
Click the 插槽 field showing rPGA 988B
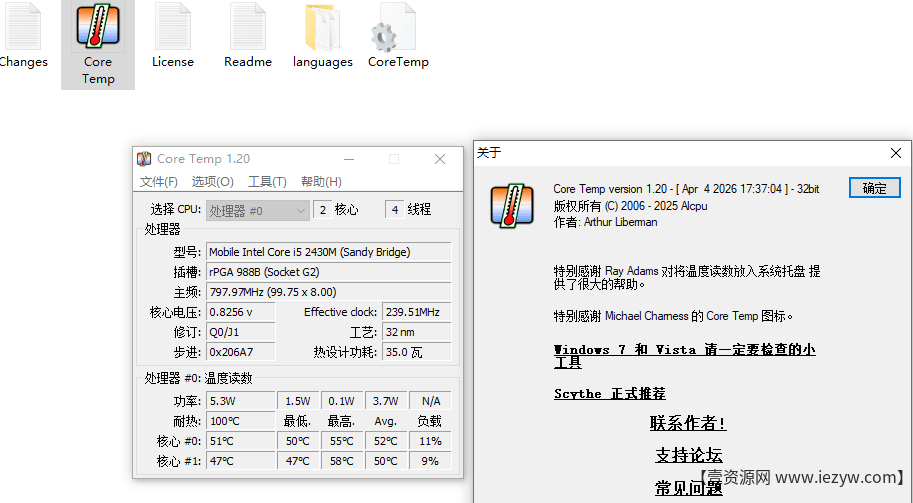point(328,272)
